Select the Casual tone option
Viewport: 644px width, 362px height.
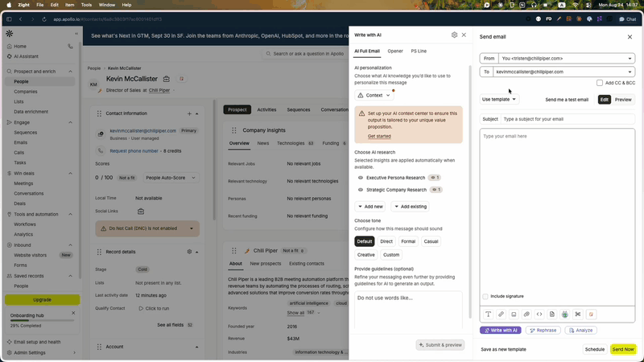click(x=431, y=241)
